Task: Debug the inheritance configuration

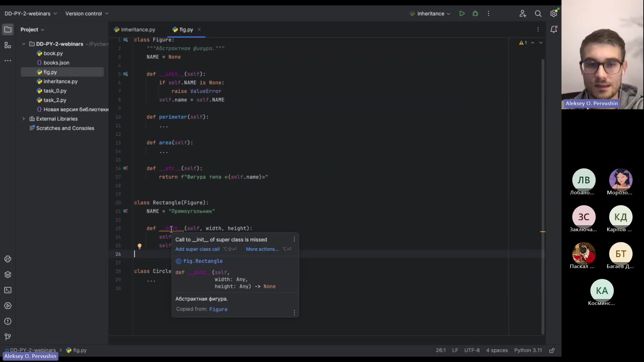Action: pyautogui.click(x=475, y=14)
